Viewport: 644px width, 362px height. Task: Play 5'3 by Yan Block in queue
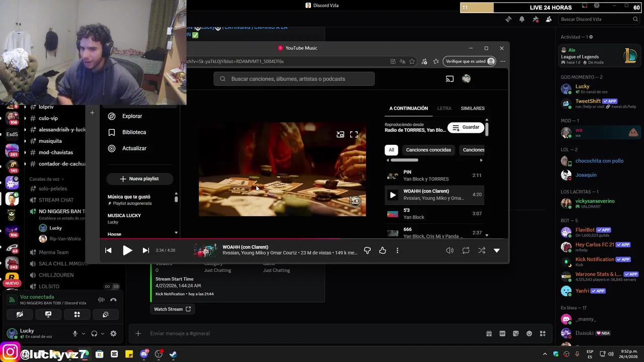[435, 214]
